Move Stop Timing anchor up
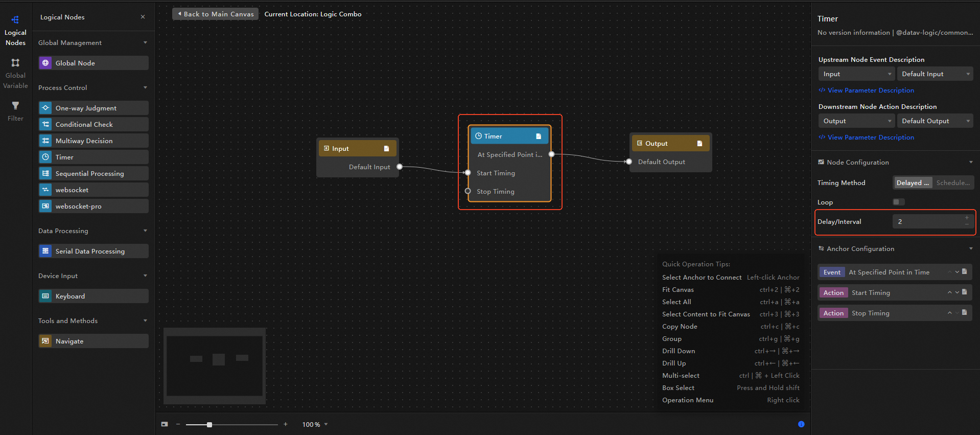 coord(949,313)
